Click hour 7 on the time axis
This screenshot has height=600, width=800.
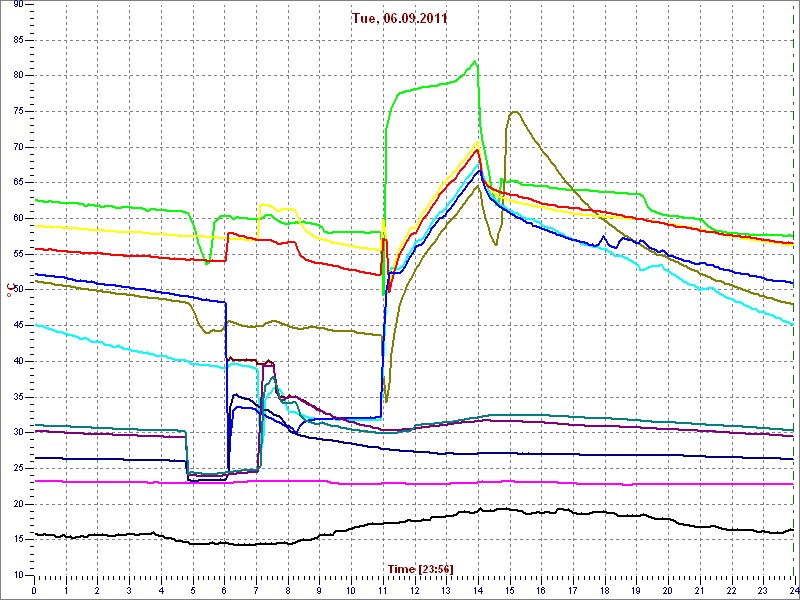click(x=256, y=591)
